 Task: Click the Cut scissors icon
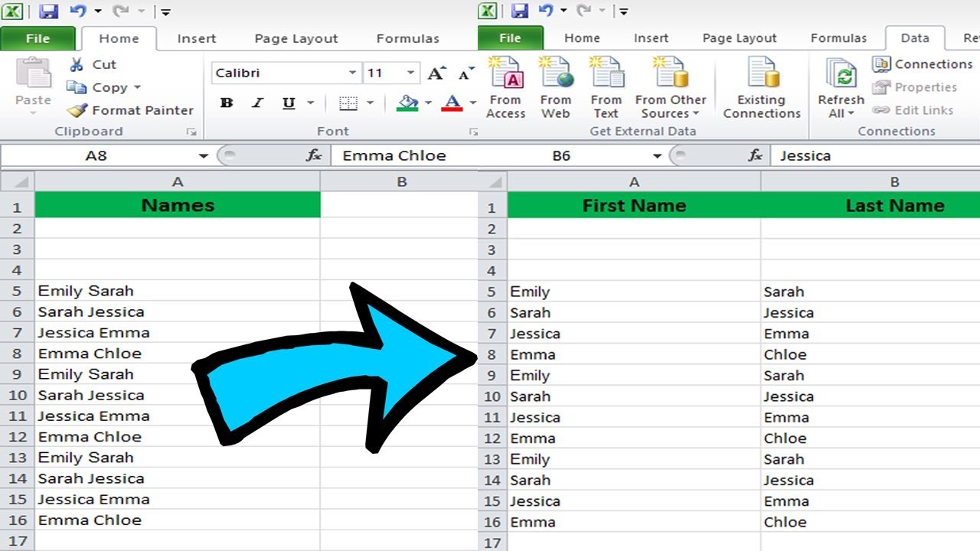(x=77, y=64)
